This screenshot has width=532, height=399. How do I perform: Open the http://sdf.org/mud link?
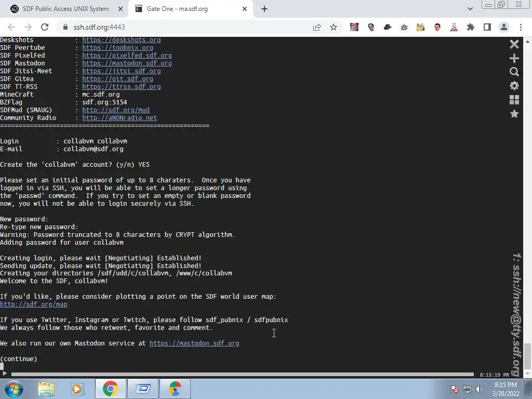116,110
